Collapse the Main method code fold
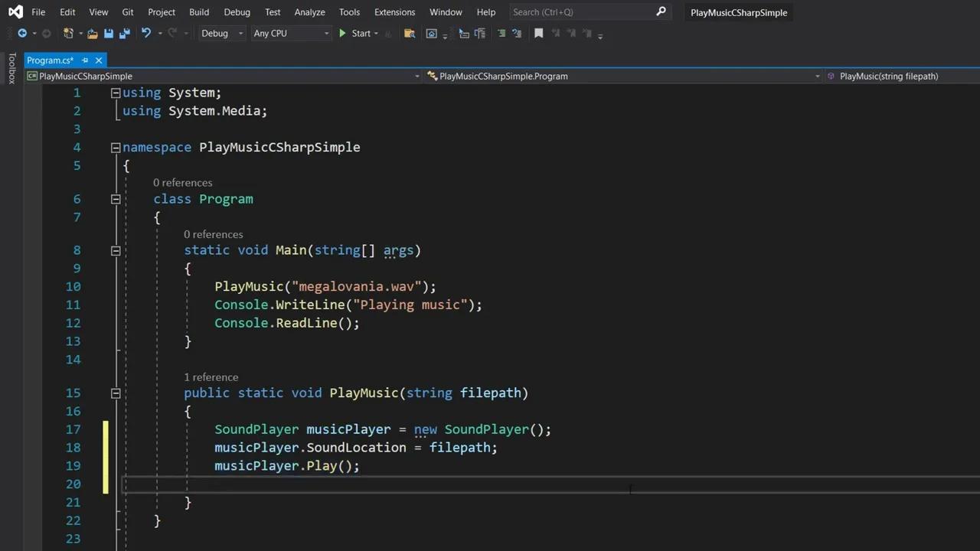The height and width of the screenshot is (551, 980). (115, 250)
